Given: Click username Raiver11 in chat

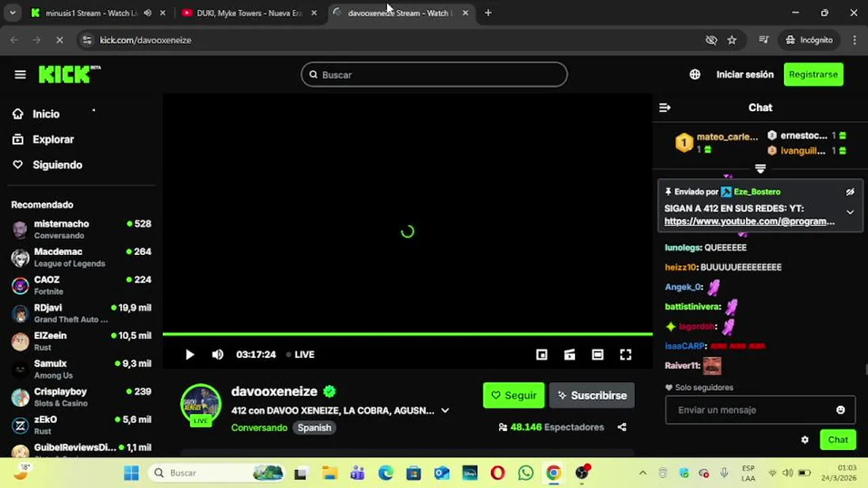Looking at the screenshot, I should 682,366.
